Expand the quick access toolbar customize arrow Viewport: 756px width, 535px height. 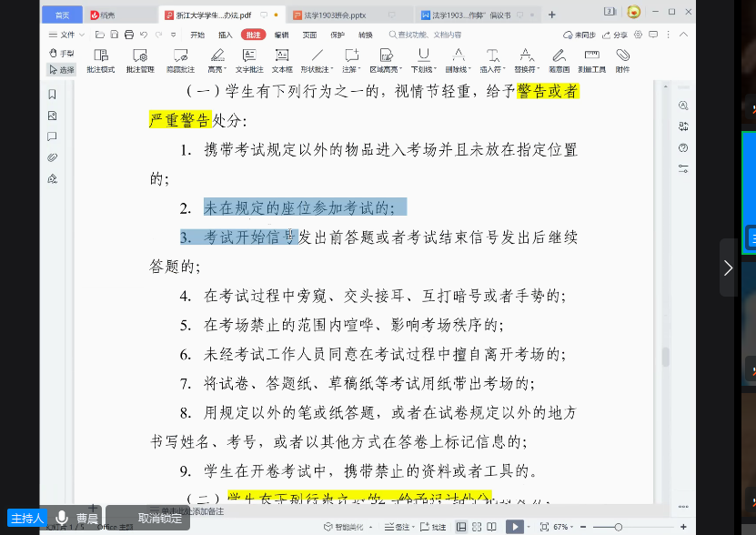174,35
